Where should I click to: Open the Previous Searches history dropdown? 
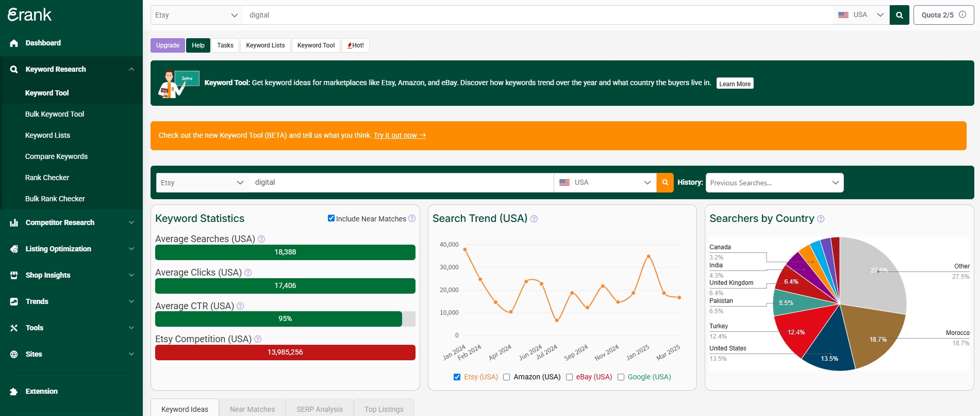(x=774, y=183)
